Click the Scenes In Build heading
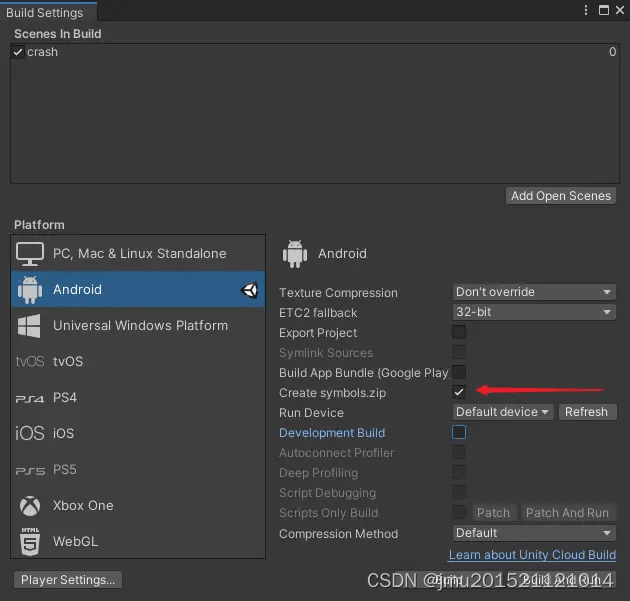This screenshot has height=601, width=630. point(57,34)
